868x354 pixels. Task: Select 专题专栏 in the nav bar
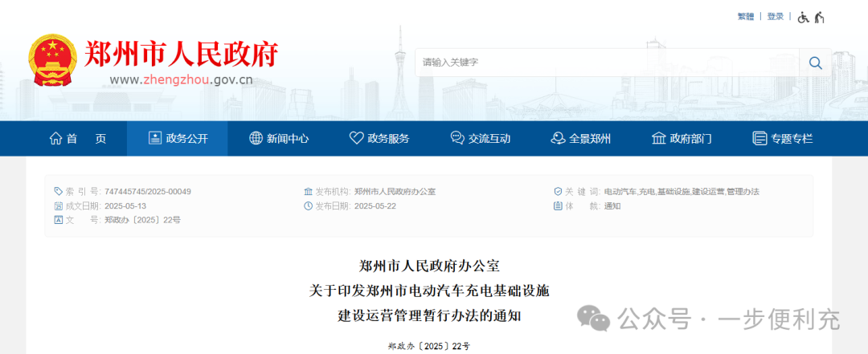click(782, 138)
